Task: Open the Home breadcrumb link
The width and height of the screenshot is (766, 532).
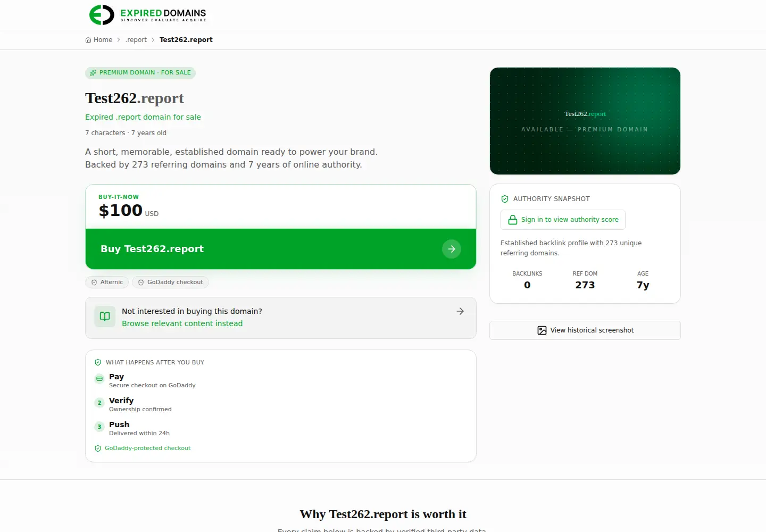Action: [99, 40]
